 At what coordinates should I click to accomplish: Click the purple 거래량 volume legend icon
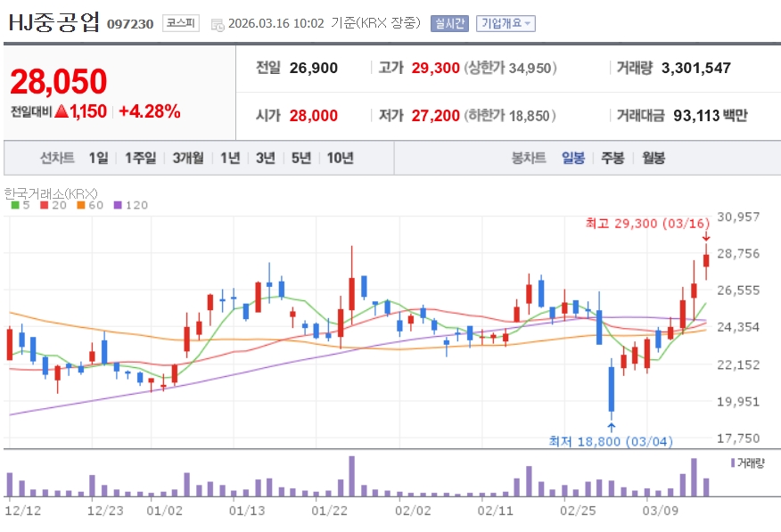[733, 462]
